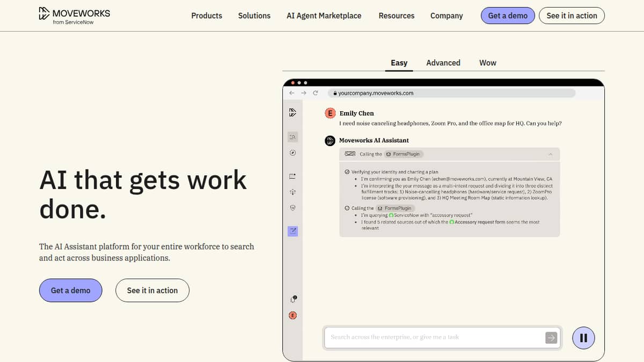This screenshot has width=644, height=362.
Task: Click the demo browser forward arrow
Action: (x=304, y=93)
